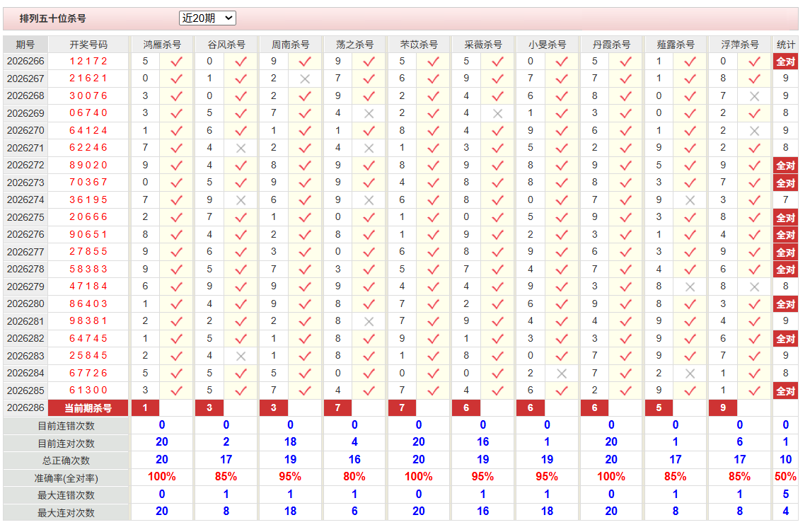Click the 总正确次数 row label
810x532 pixels.
(x=66, y=461)
